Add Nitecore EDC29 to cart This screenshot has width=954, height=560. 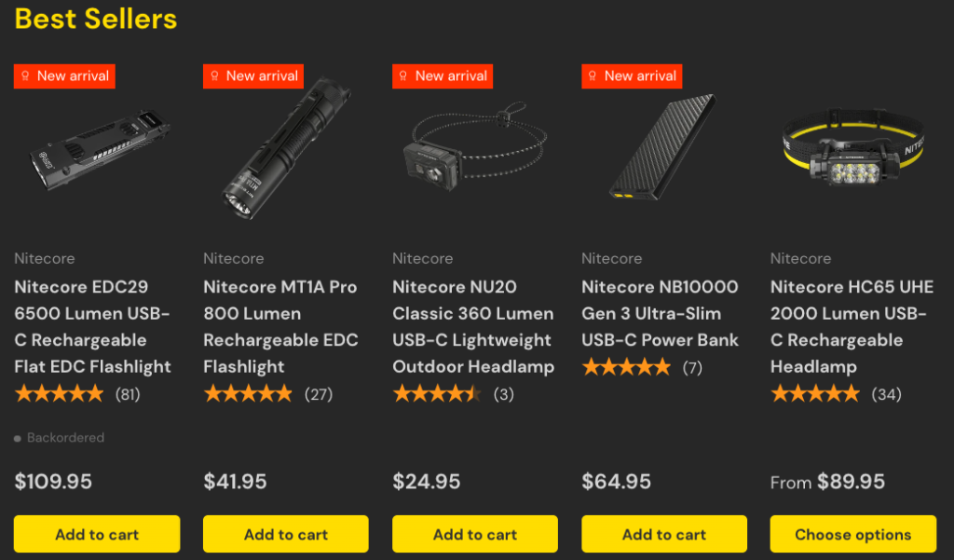(97, 534)
